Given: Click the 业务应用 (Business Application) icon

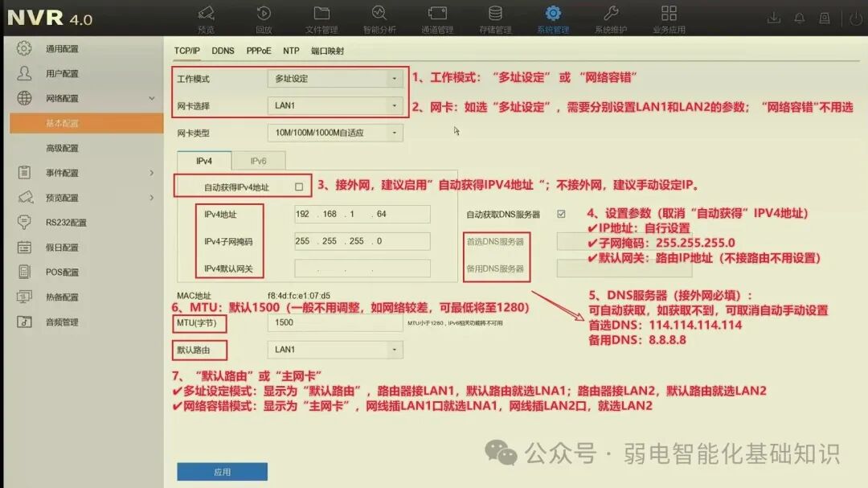Looking at the screenshot, I should pos(669,18).
